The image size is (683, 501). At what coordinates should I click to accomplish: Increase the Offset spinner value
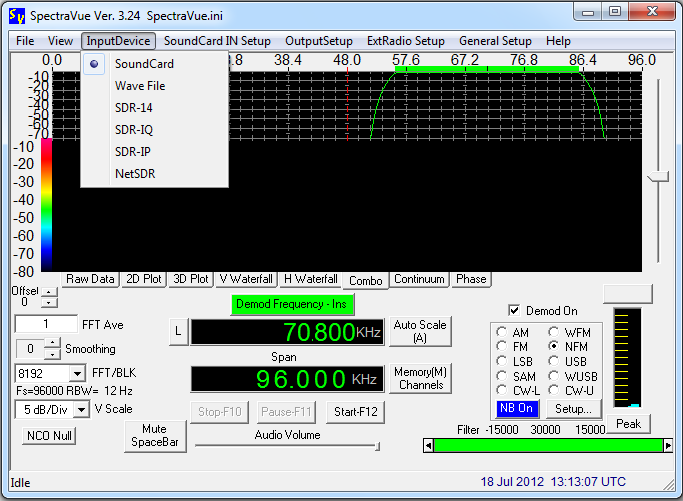tap(47, 292)
